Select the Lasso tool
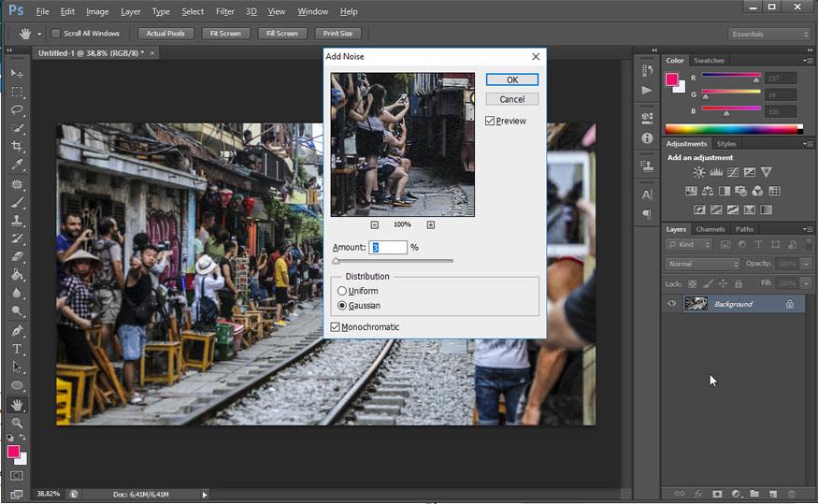 17,110
